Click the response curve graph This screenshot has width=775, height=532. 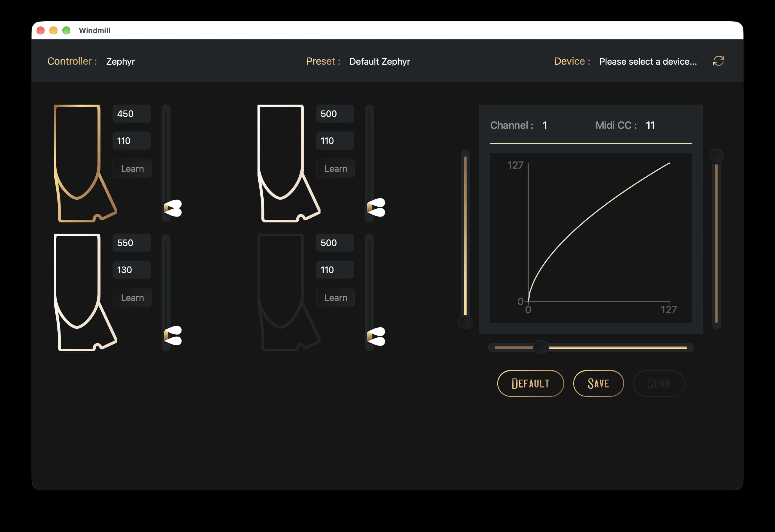pos(590,238)
